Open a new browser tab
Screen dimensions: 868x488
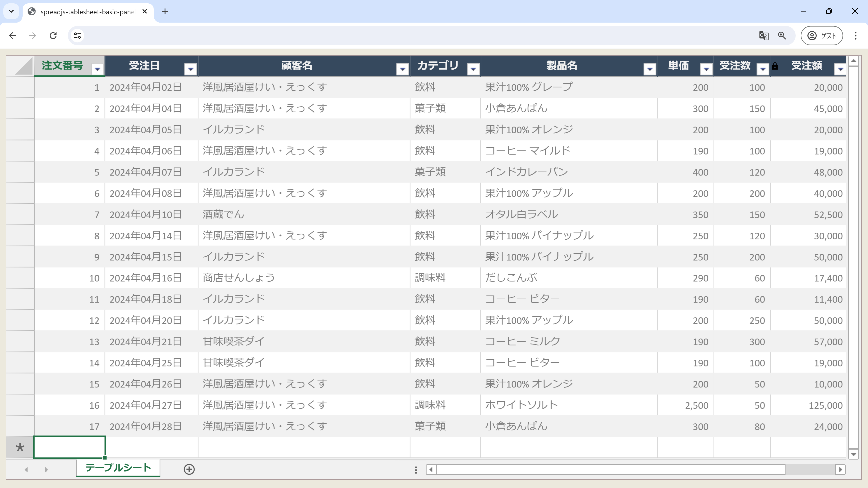pyautogui.click(x=165, y=12)
